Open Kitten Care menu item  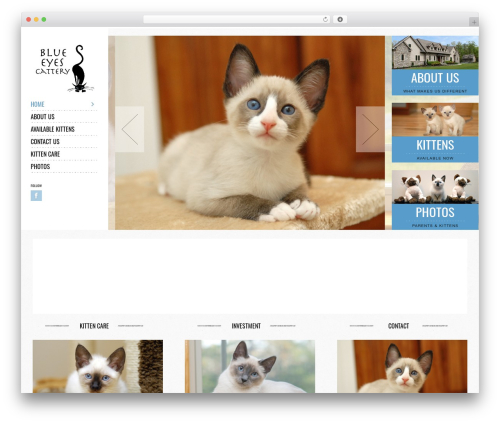pos(45,154)
